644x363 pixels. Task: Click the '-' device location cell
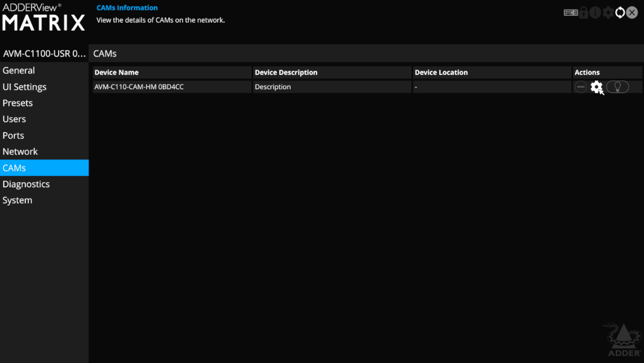tap(492, 87)
